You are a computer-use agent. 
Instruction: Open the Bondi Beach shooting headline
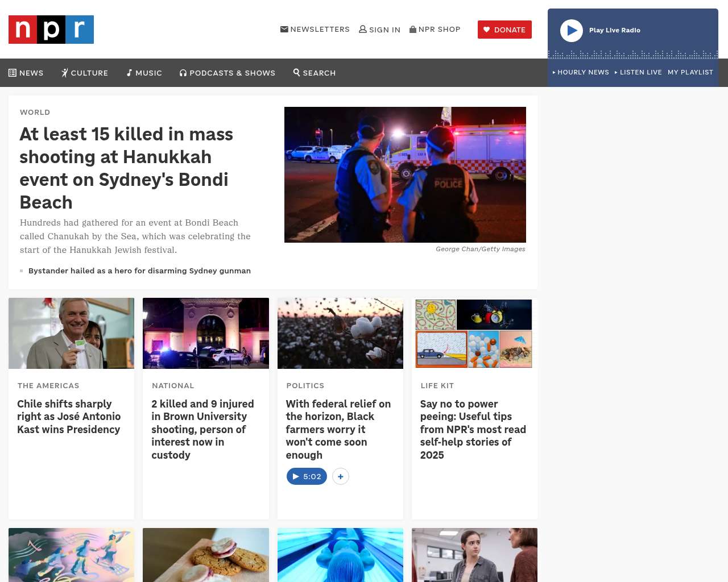[126, 168]
